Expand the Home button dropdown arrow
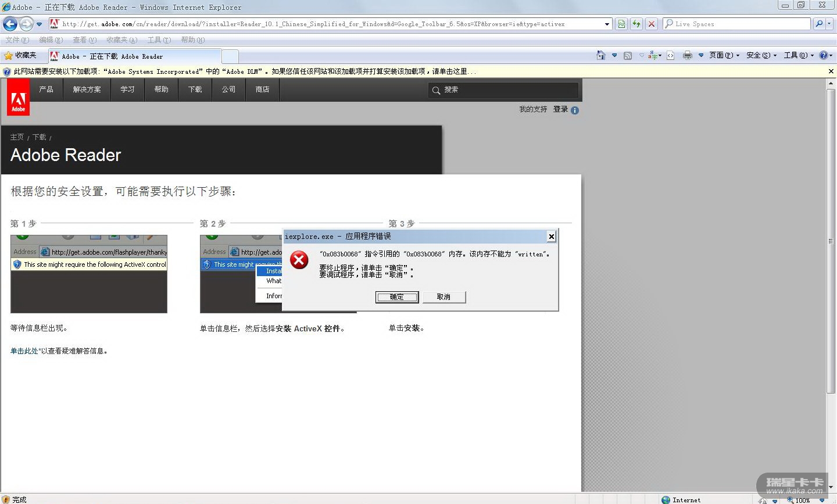The height and width of the screenshot is (504, 837). [614, 56]
